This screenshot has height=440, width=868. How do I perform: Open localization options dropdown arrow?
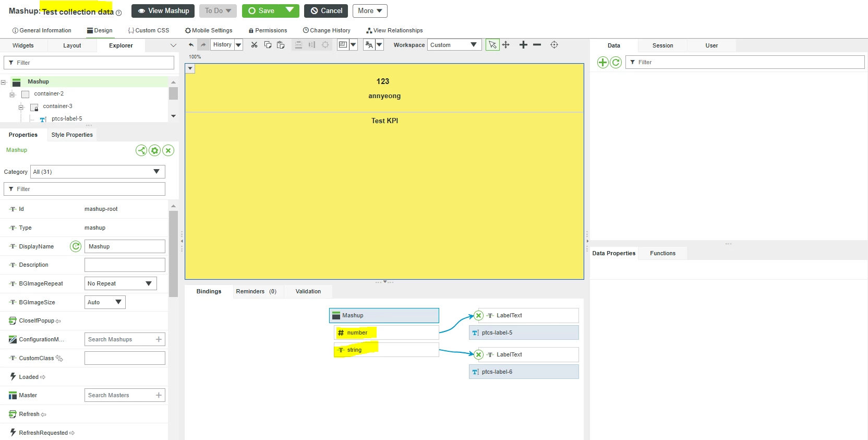[x=379, y=45]
